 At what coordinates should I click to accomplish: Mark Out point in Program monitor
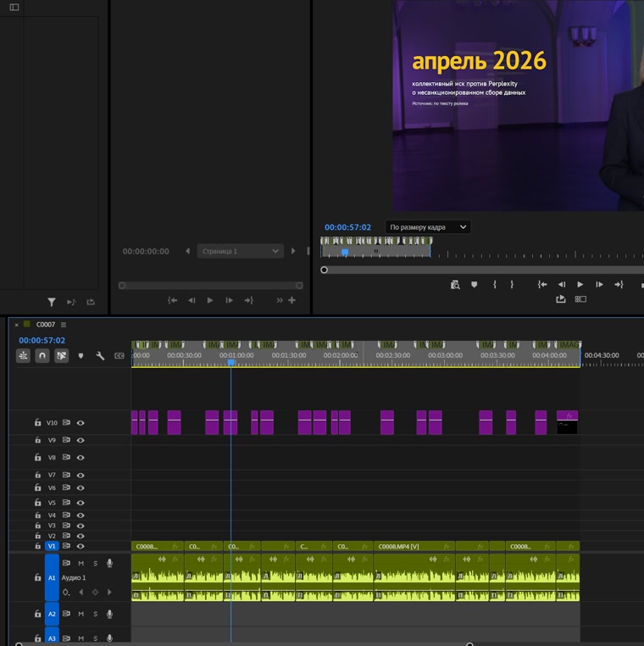point(512,285)
